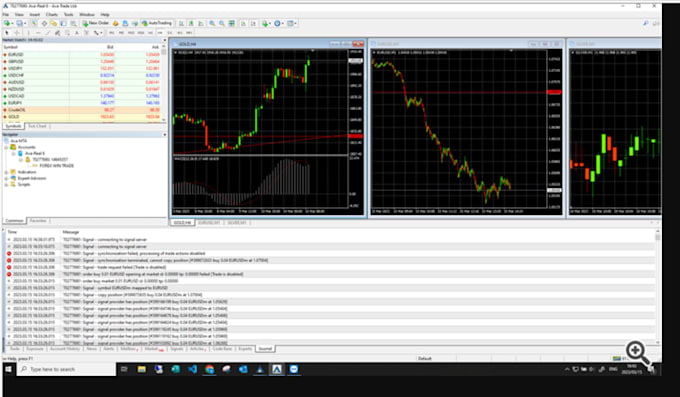Select the Fibonacci Retracement tool
The height and width of the screenshot is (397, 680).
click(67, 33)
